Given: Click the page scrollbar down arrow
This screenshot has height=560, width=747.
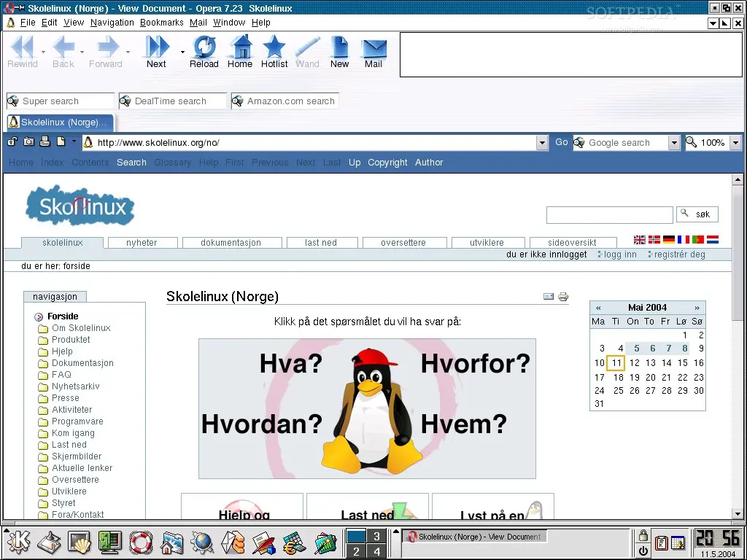Looking at the screenshot, I should [738, 514].
